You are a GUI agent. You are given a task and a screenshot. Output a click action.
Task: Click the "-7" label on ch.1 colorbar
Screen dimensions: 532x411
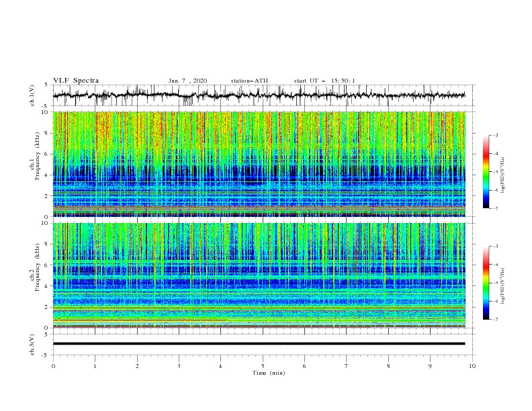click(x=495, y=208)
